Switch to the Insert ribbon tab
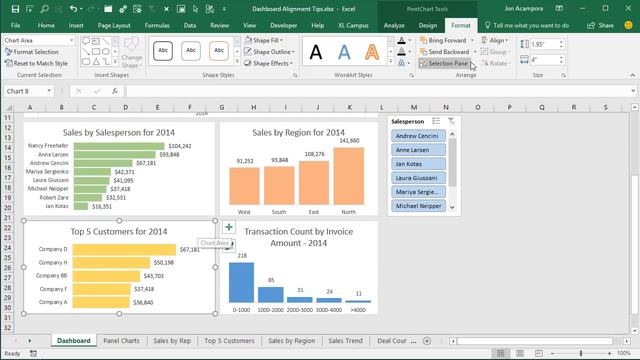Screen dimensions: 640x360 pyautogui.click(x=76, y=25)
